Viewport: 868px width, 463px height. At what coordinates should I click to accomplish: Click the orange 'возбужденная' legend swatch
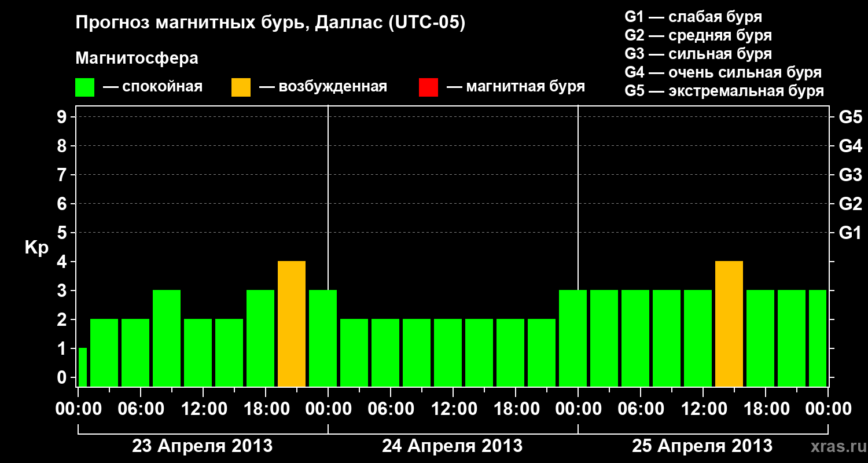[241, 87]
